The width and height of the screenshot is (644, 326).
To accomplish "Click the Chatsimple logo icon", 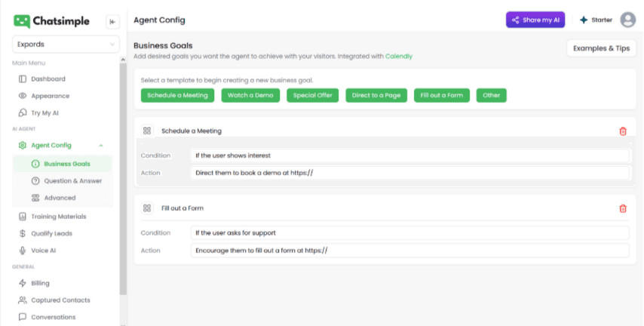I will click(22, 21).
